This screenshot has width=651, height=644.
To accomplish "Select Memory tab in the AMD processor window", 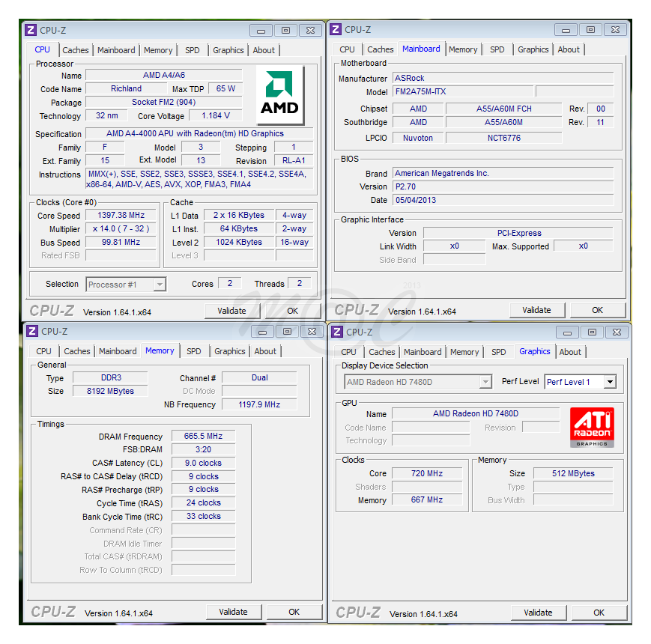I will pos(158,50).
